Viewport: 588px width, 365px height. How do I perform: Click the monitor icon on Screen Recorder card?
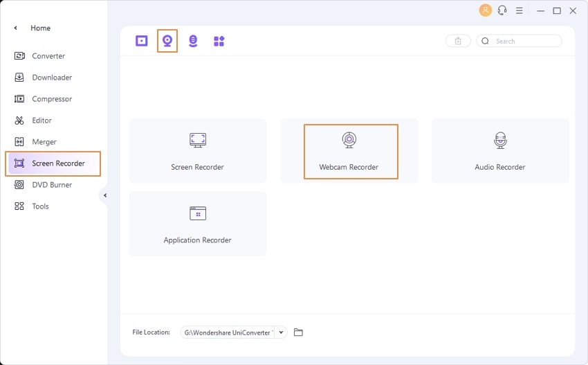(198, 140)
